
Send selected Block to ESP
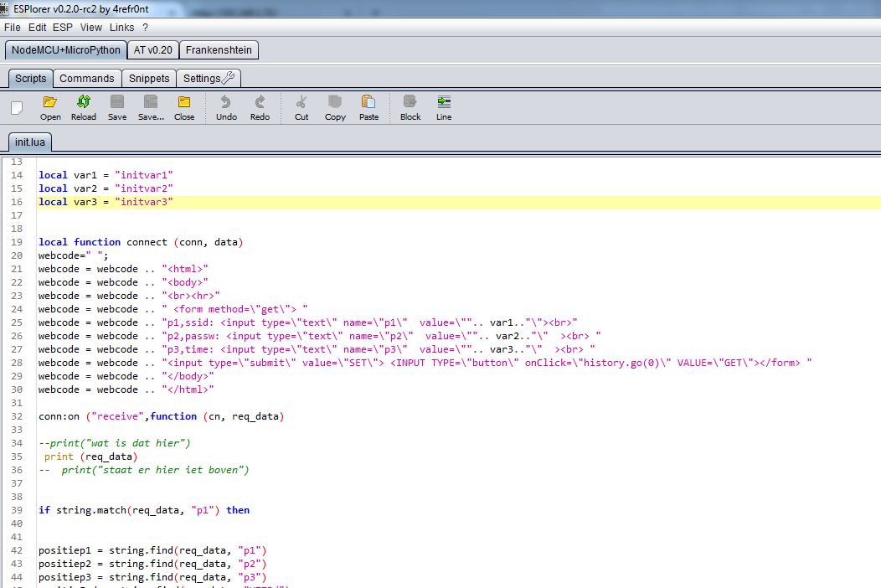(x=410, y=108)
